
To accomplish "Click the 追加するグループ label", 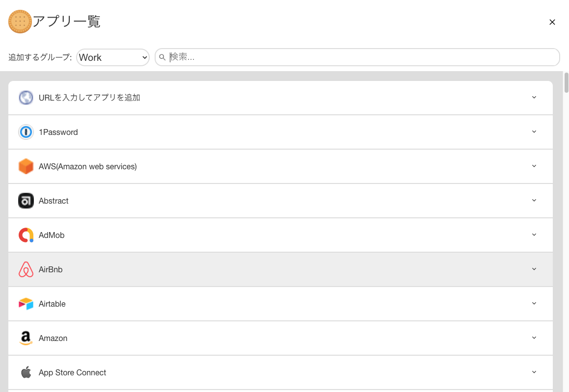I will [x=40, y=57].
